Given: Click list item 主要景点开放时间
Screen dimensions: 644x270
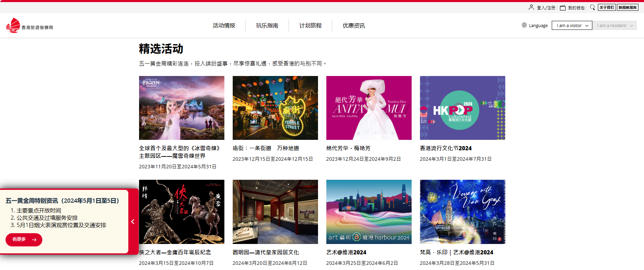Looking at the screenshot, I should point(39,211).
